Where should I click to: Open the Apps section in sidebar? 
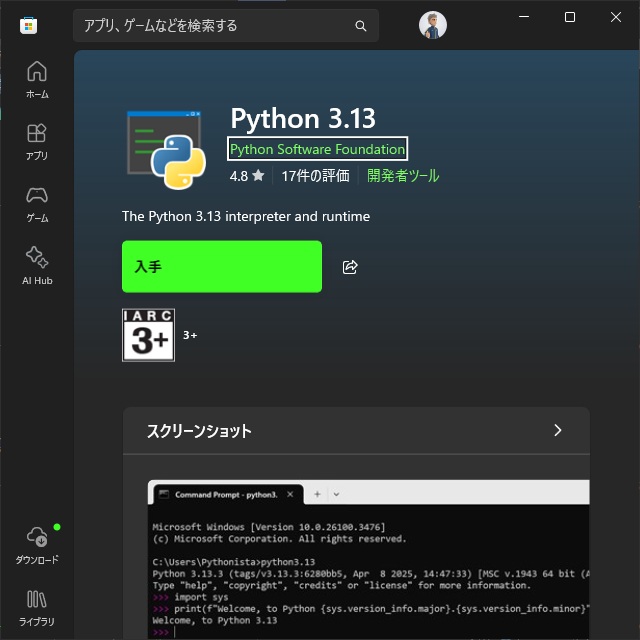[37, 142]
